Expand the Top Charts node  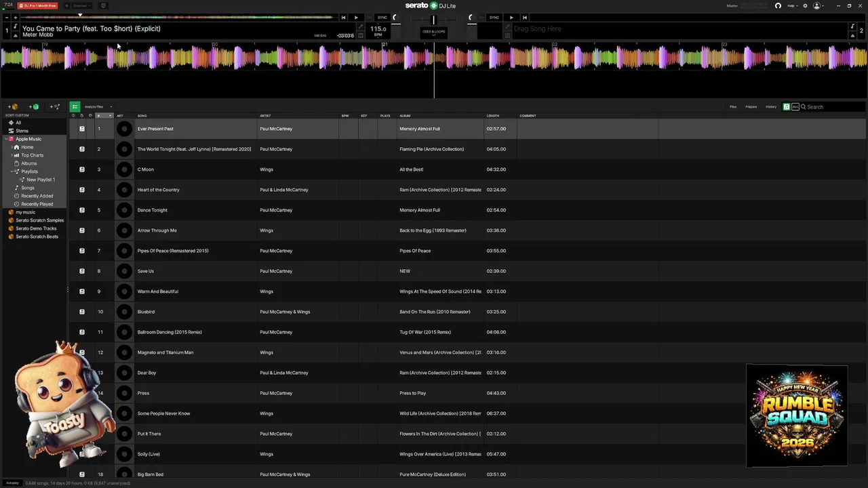click(11, 155)
